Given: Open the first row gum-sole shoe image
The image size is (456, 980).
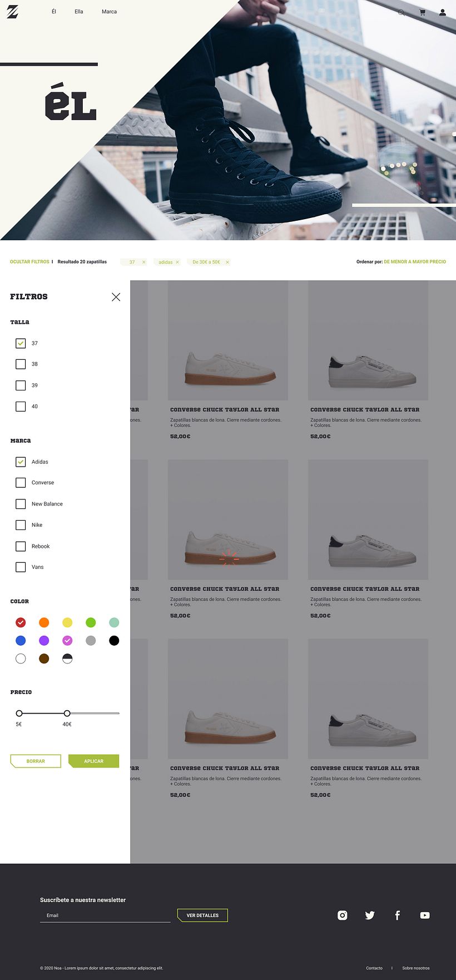Looking at the screenshot, I should tap(228, 340).
